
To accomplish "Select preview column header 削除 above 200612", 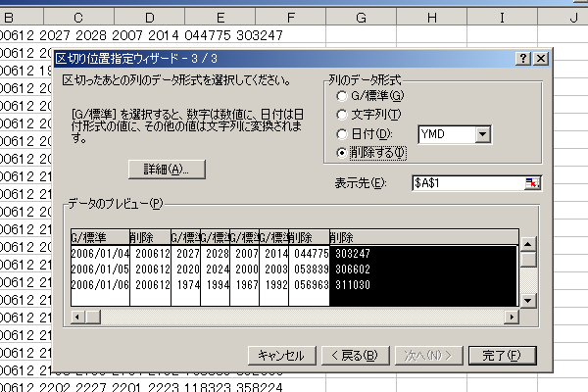I will point(150,237).
